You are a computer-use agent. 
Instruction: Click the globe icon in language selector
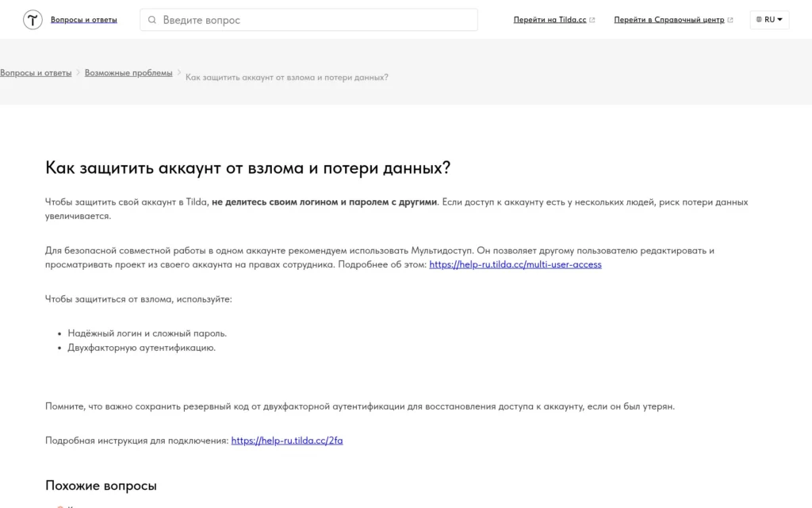tap(759, 19)
